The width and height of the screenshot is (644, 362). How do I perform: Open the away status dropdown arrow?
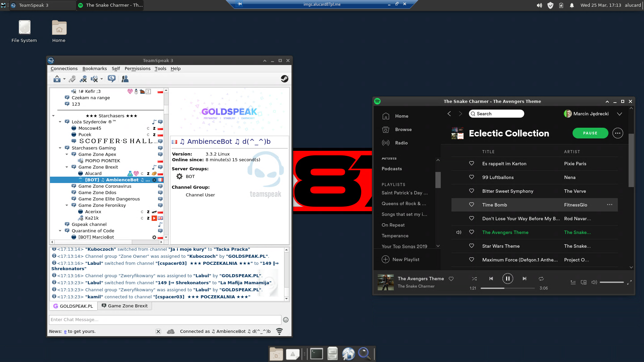tap(64, 79)
